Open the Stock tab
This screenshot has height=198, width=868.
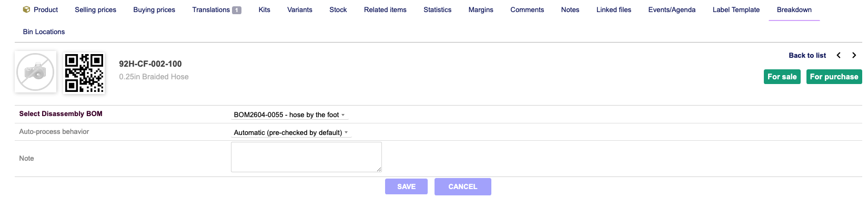[x=338, y=9]
